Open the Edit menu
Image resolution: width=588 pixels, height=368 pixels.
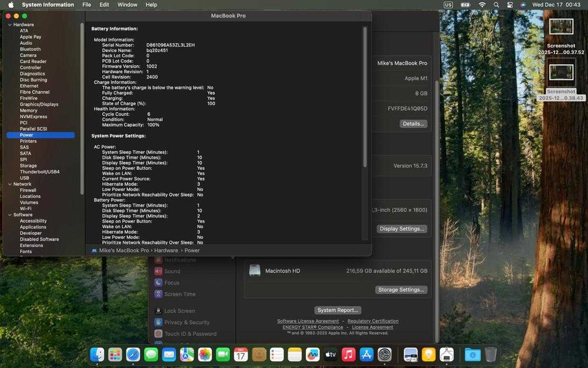pos(104,5)
